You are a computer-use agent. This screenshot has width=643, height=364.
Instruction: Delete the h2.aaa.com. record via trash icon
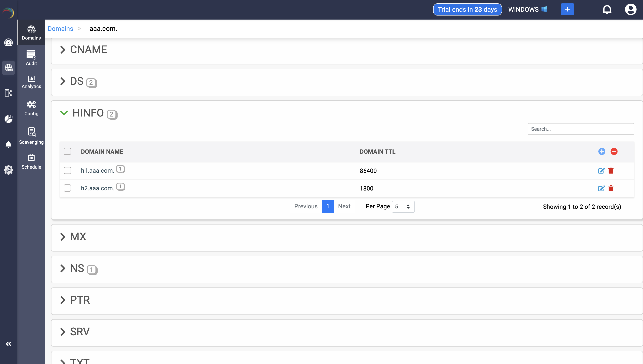[x=611, y=188]
